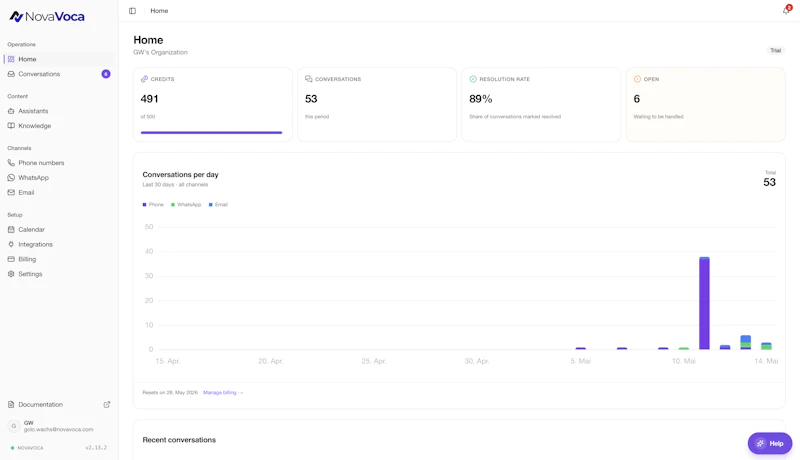Click the Trial plan badge
800x460 pixels.
[x=776, y=50]
